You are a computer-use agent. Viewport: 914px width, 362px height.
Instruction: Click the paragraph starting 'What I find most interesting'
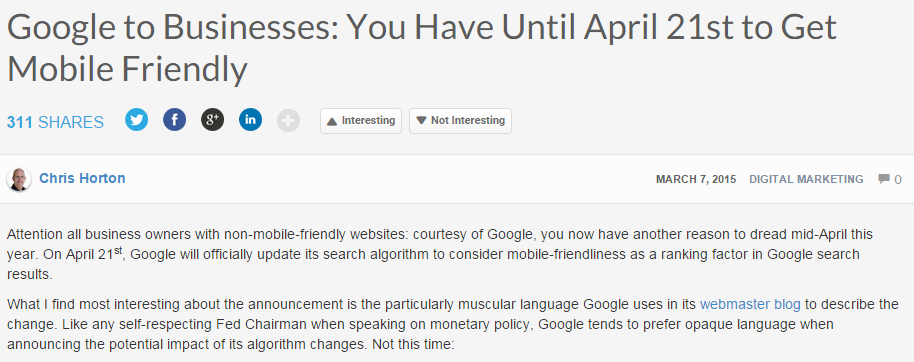click(453, 324)
